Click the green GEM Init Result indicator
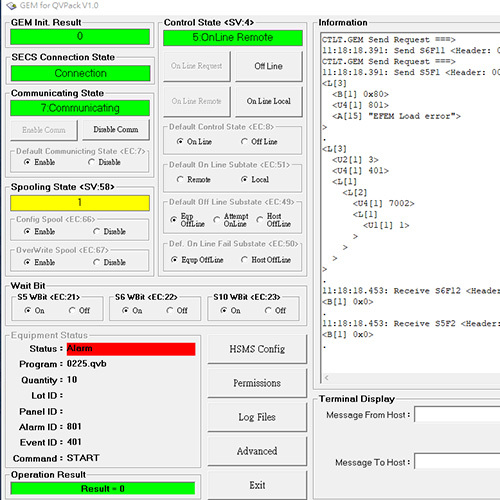 click(x=80, y=37)
